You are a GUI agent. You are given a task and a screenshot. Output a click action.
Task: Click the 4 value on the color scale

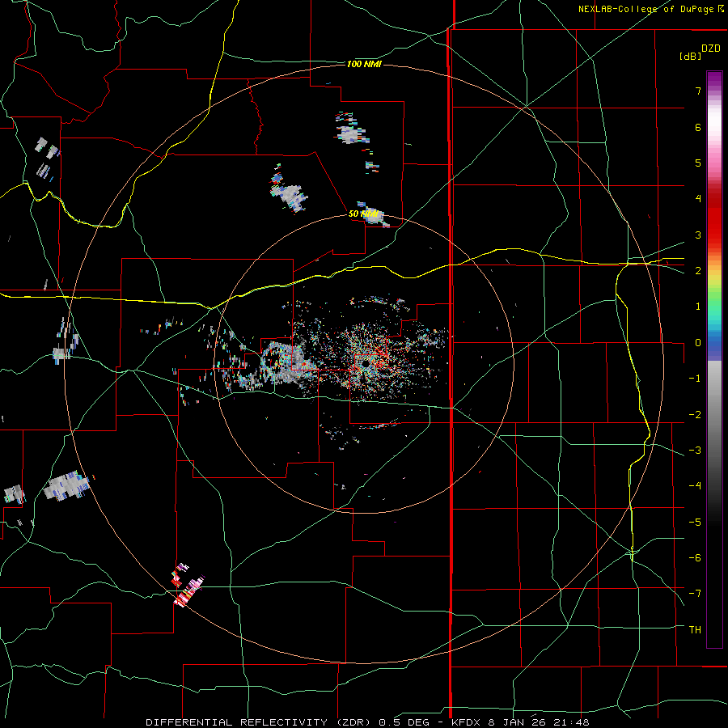point(698,199)
